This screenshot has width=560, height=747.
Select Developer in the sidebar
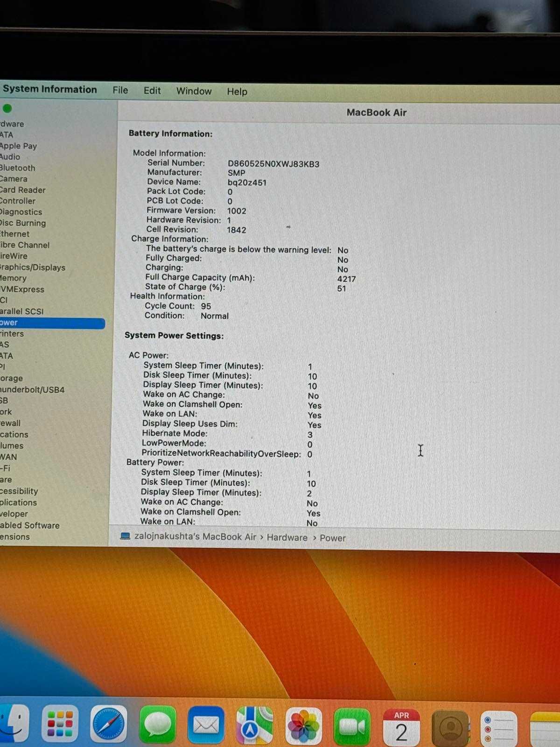[x=14, y=514]
